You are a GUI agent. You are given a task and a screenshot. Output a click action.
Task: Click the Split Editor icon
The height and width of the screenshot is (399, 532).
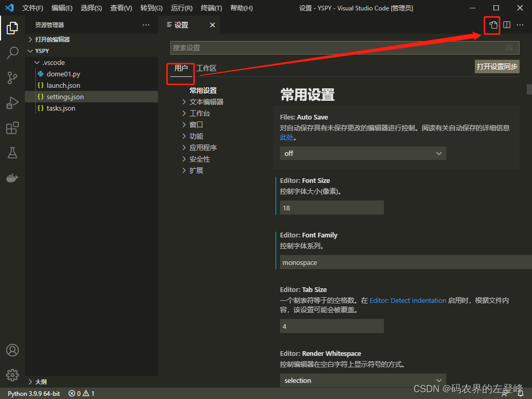tap(507, 25)
